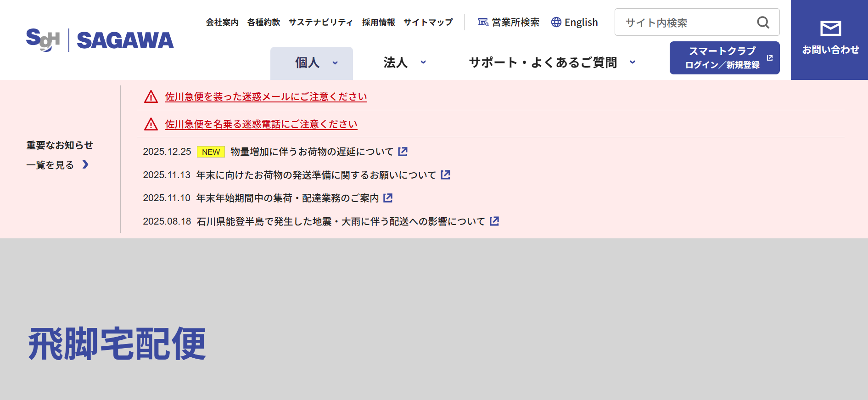Open 佐川急便を名乗る迷惑電話 warning link
868x400 pixels.
(261, 124)
